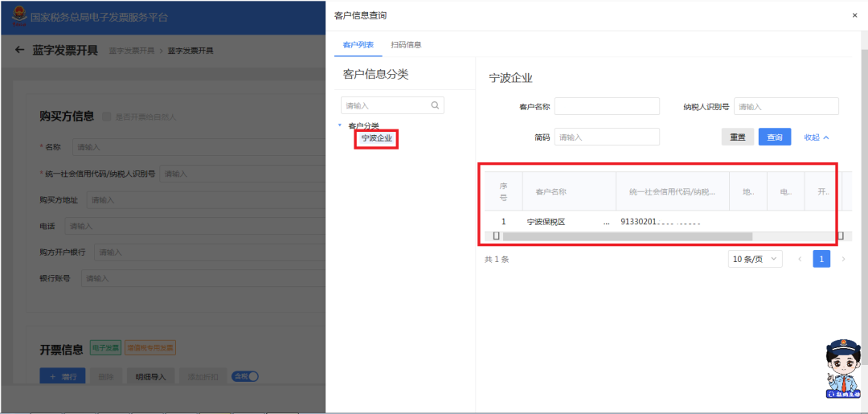
Task: Toggle the 含税 switch
Action: (x=244, y=376)
